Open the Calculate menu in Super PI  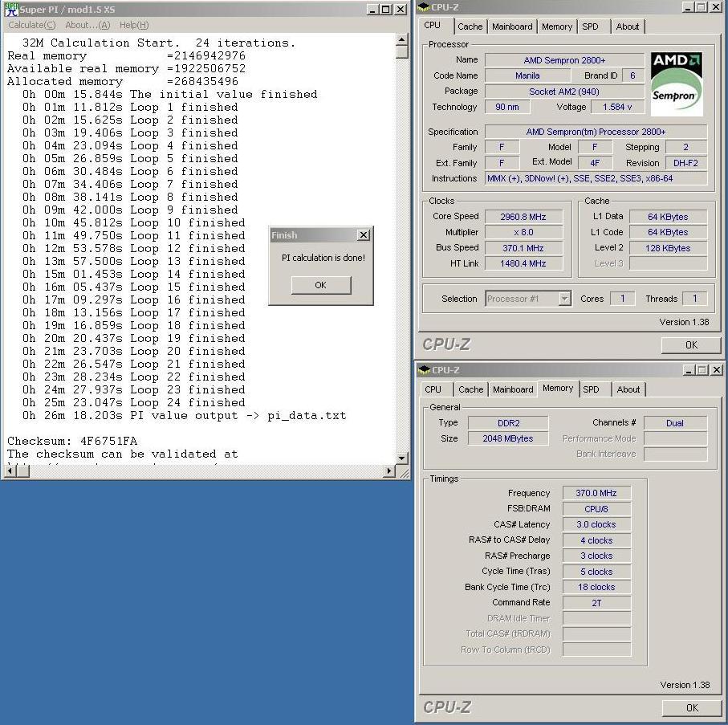click(x=31, y=25)
